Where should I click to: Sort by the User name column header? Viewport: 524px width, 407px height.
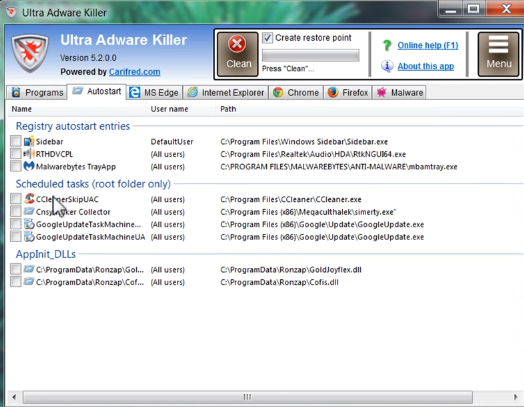coord(181,109)
